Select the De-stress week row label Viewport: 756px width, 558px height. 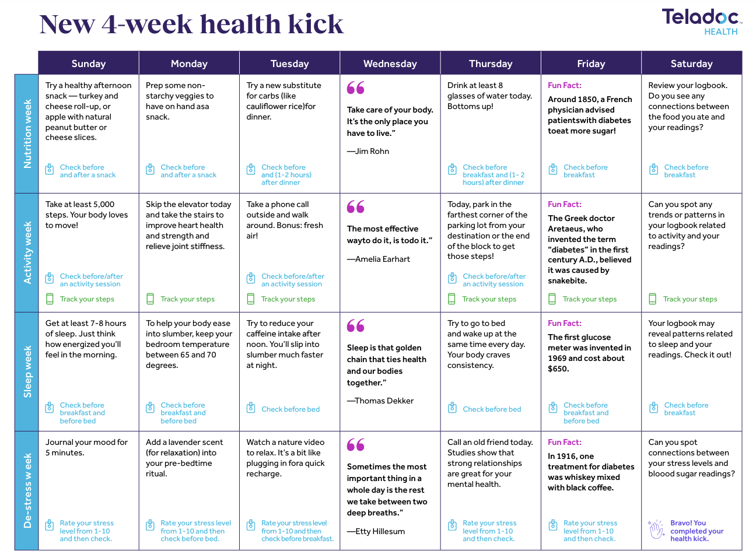27,491
